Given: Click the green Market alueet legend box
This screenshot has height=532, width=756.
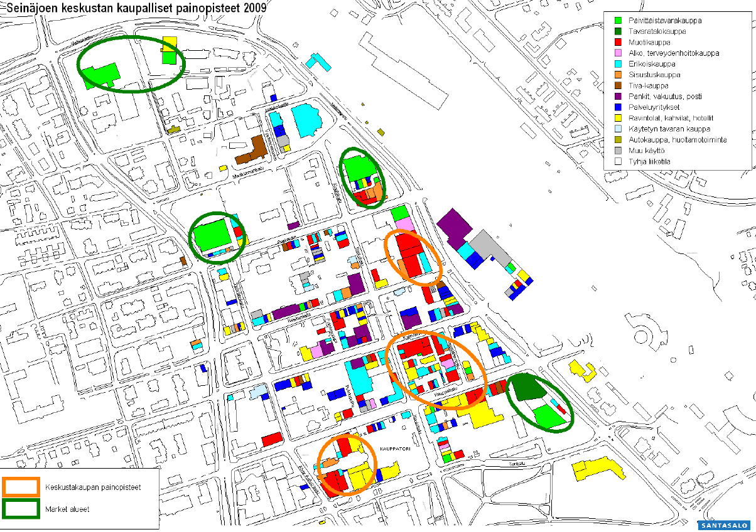Looking at the screenshot, I should [21, 509].
